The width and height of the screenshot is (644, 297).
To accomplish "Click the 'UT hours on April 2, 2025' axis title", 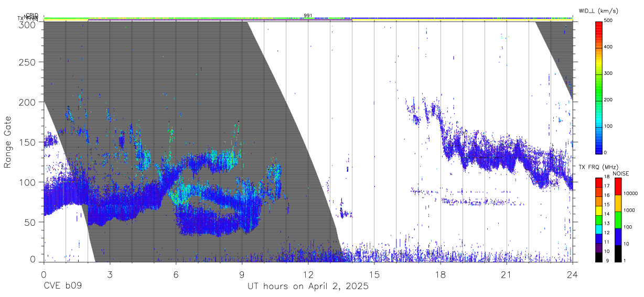I will tap(308, 287).
